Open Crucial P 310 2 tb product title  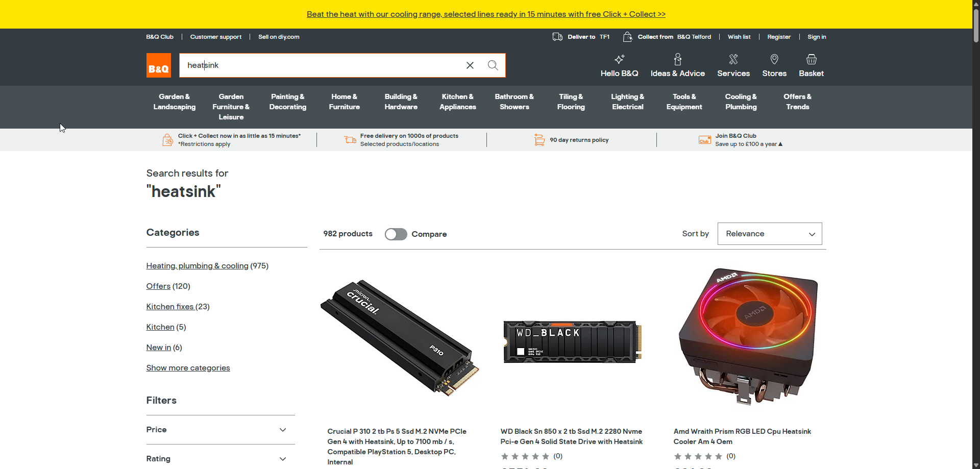(397, 447)
